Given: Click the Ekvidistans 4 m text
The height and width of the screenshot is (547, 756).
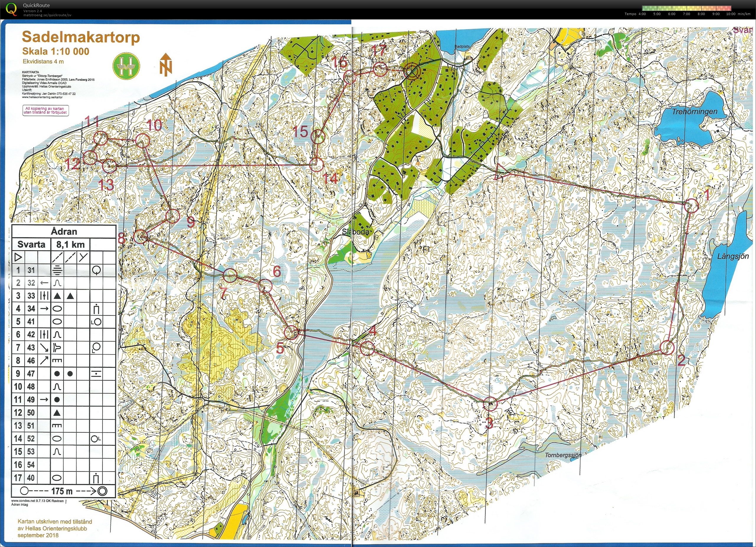Looking at the screenshot, I should [43, 61].
